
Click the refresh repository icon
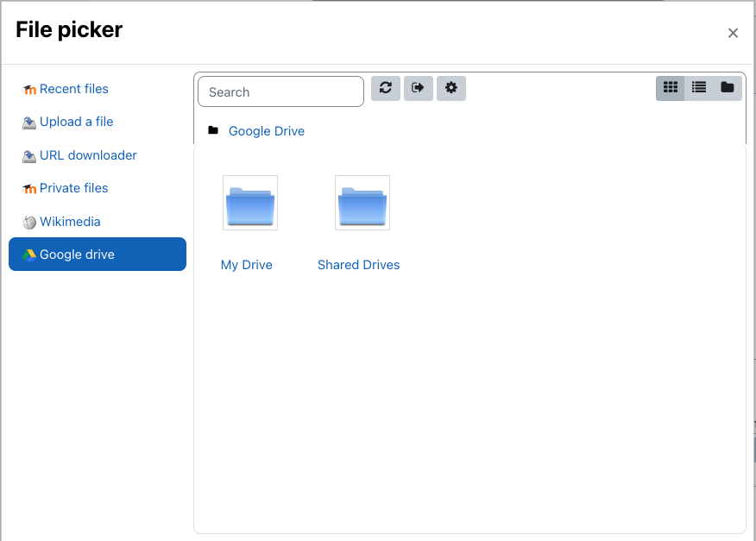point(385,88)
